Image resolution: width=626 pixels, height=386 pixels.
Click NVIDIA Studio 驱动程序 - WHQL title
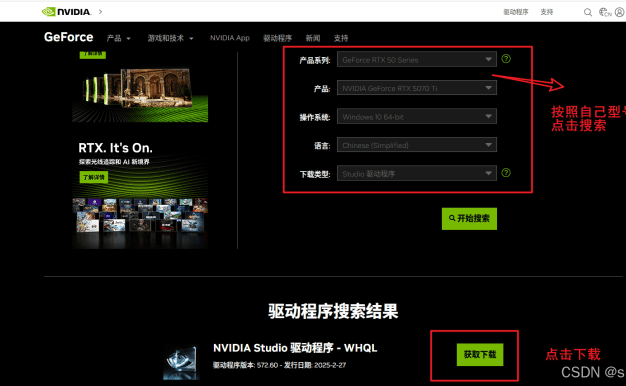coord(295,348)
